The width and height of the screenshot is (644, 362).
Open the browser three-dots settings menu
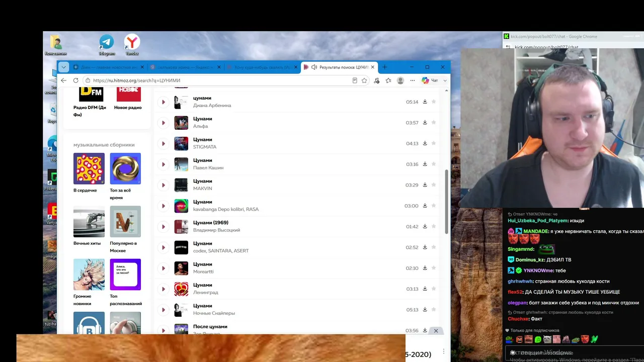tap(413, 80)
